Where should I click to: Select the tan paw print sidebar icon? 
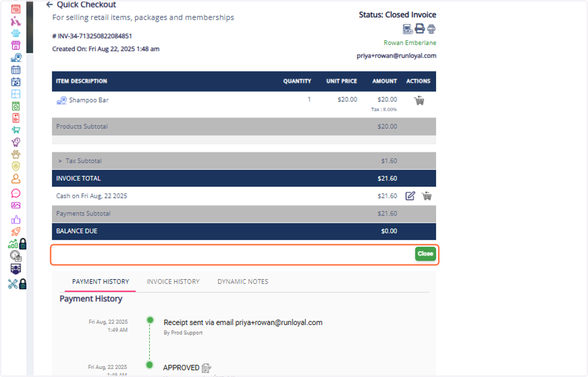pyautogui.click(x=16, y=154)
